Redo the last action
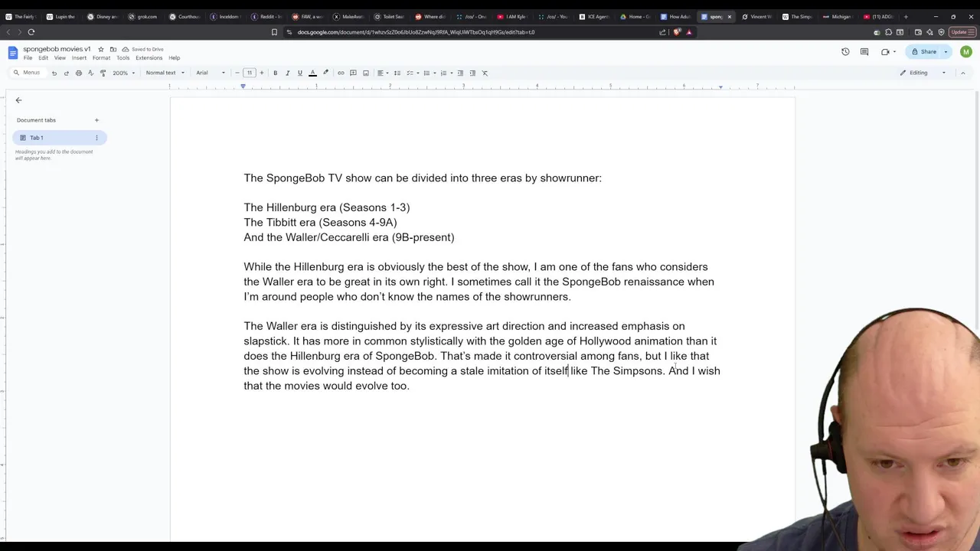The image size is (980, 551). [x=66, y=73]
